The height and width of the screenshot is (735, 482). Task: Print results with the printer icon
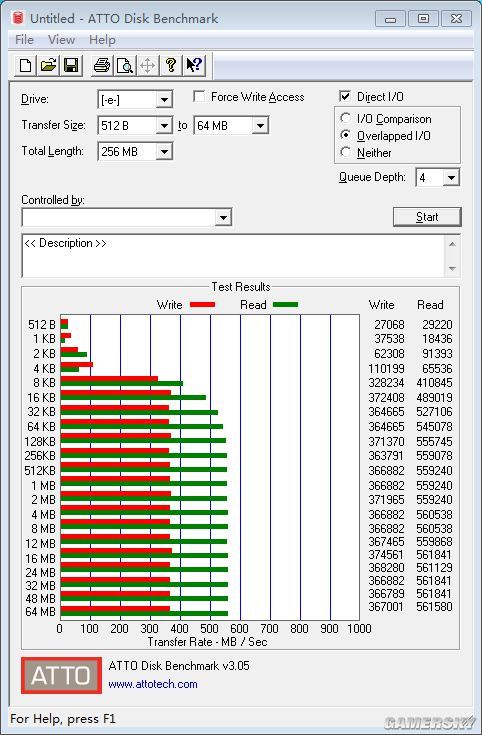(x=102, y=65)
